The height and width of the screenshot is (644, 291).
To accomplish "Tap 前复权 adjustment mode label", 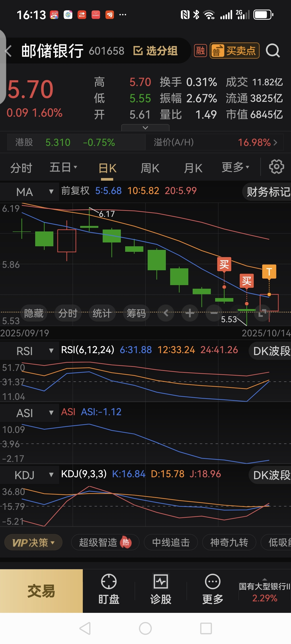I will 75,191.
